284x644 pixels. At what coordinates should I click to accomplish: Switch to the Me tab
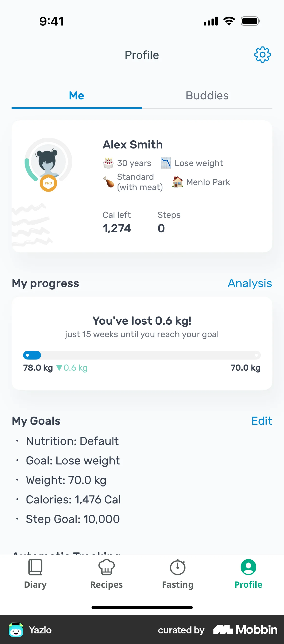[x=77, y=96]
